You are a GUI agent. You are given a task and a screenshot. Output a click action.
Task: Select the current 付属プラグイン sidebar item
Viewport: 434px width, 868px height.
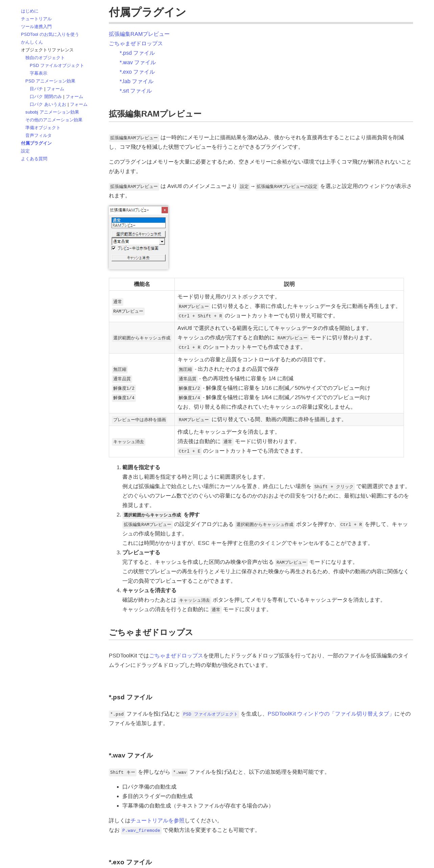(36, 143)
